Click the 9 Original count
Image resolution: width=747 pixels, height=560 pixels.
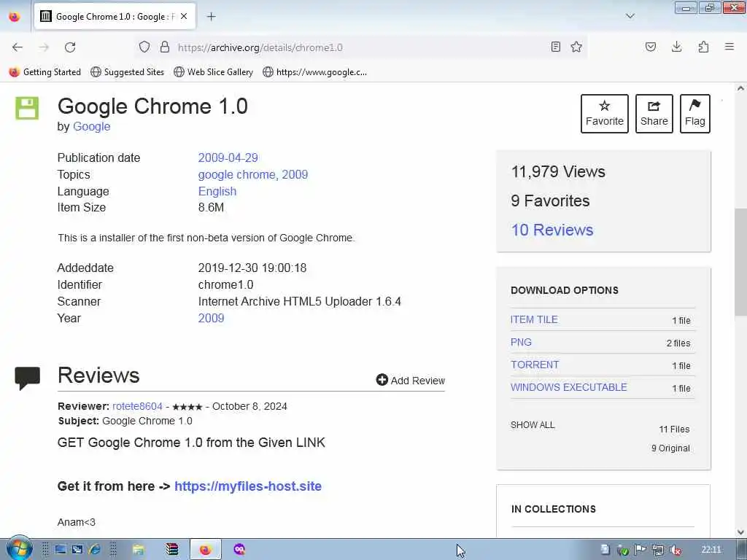(x=670, y=448)
